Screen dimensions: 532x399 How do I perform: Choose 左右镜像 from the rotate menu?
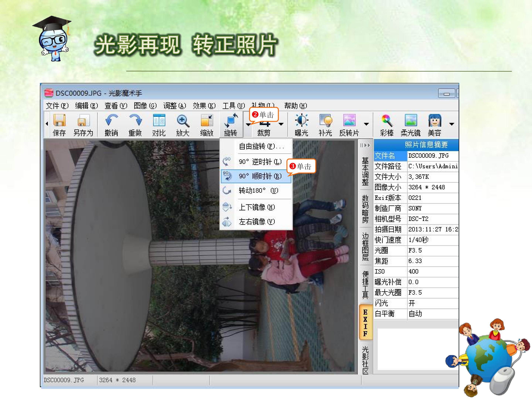pos(256,221)
